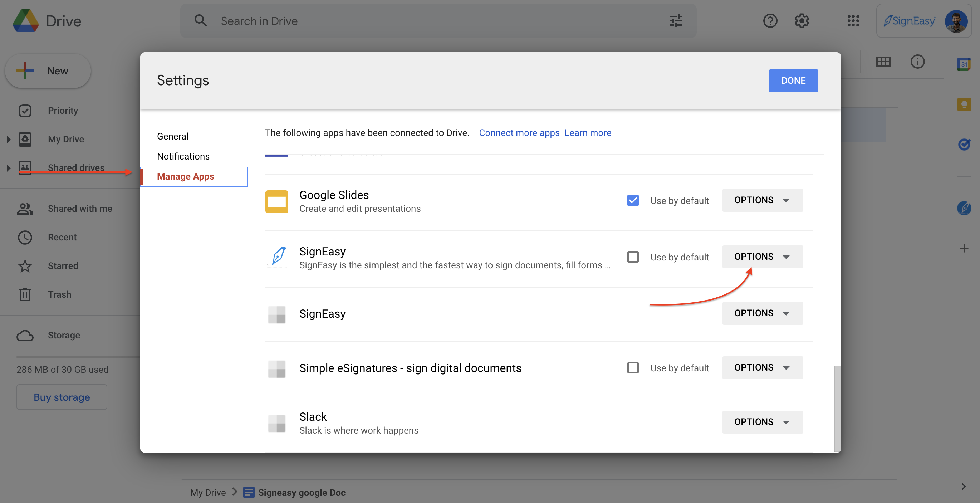Screen dimensions: 980x503
Task: Click the Priority checkbox icon in sidebar
Action: (25, 111)
